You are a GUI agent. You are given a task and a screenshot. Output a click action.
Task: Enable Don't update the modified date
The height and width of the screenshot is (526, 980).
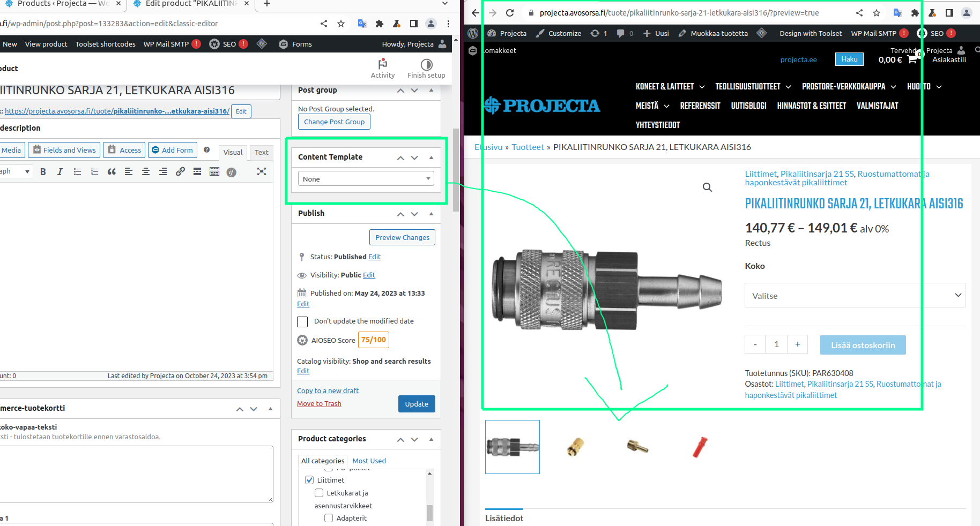(302, 321)
